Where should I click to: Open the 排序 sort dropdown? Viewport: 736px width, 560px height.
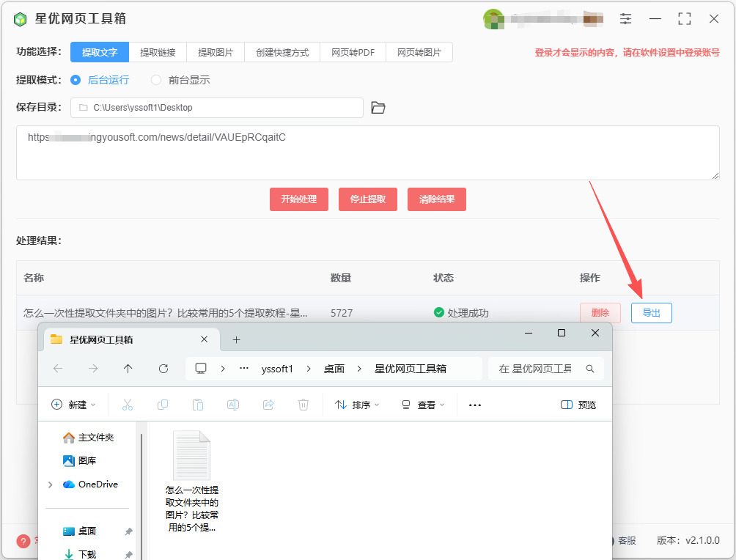click(x=357, y=405)
